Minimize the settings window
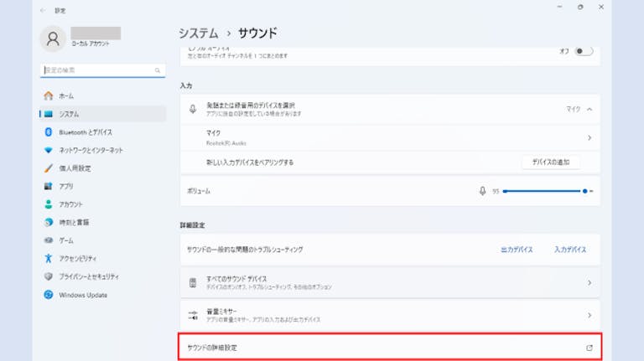This screenshot has width=644, height=361. point(559,7)
